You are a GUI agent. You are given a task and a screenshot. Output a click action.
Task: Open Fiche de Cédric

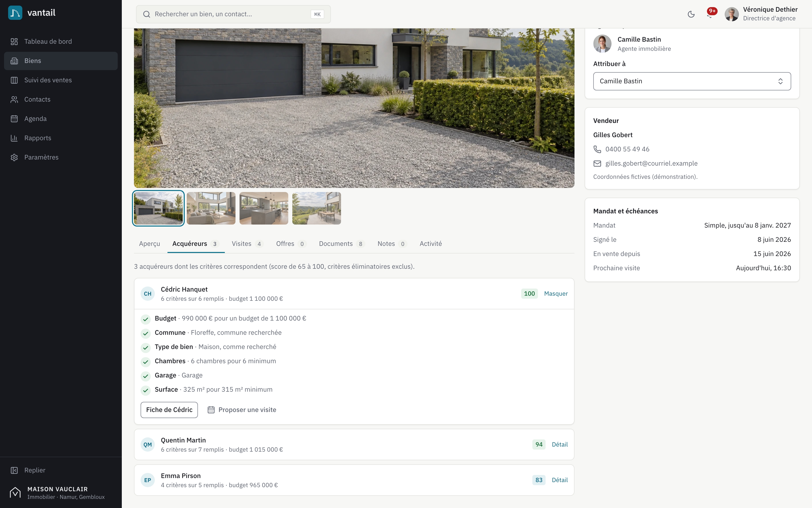coord(169,410)
